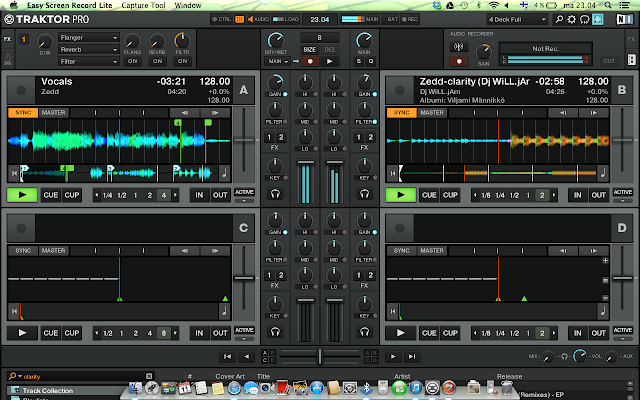Show smaller loop sizes on Deck B
This screenshot has height=400, width=640.
tap(475, 195)
